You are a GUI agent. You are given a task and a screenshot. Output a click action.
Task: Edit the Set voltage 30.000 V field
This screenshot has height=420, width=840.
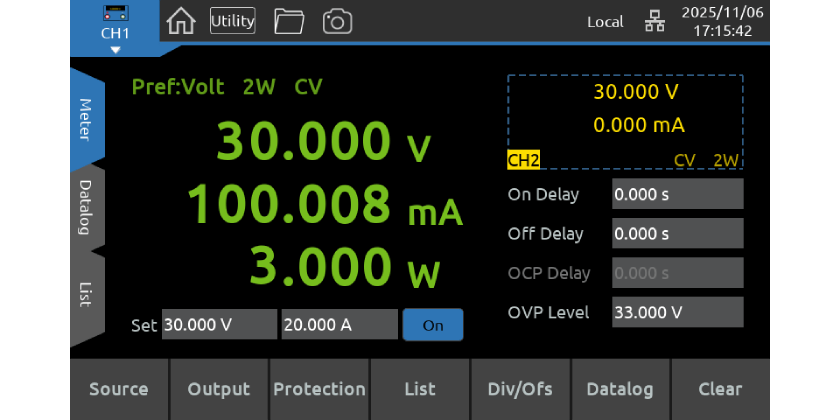coord(219,325)
